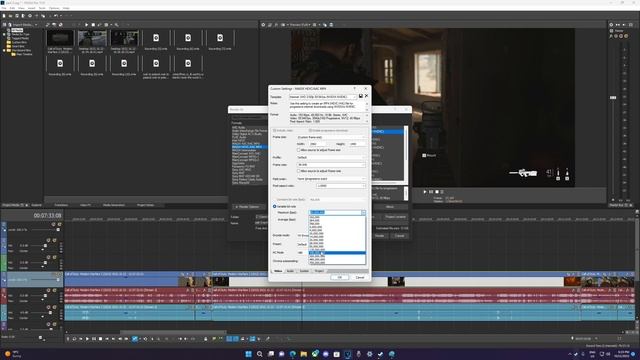Screen dimensions: 640x360
Task: Stop playback in the video preview transport
Action: point(436,191)
